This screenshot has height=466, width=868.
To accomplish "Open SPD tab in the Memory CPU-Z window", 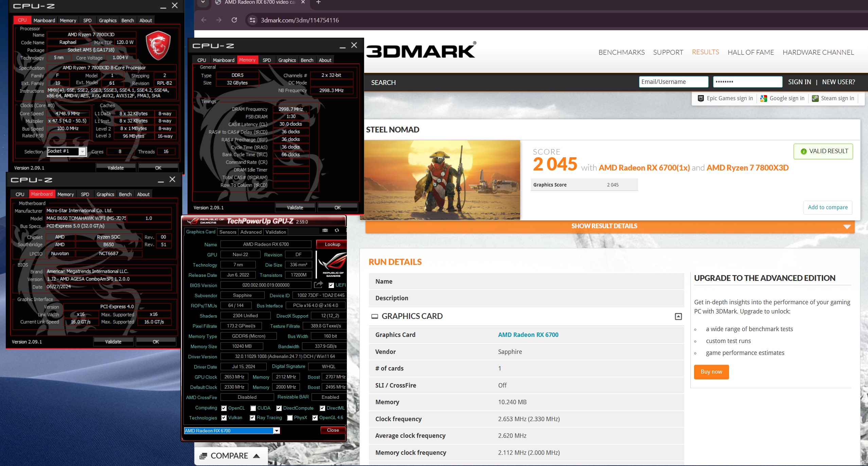I will pos(267,60).
